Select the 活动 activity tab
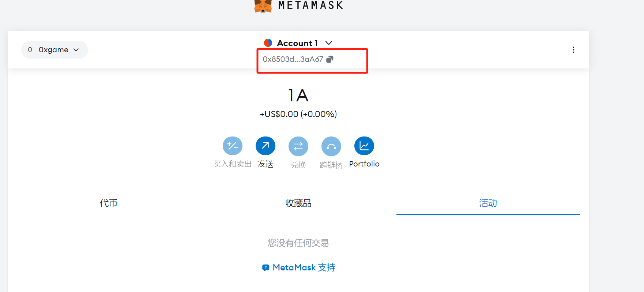 click(x=488, y=203)
